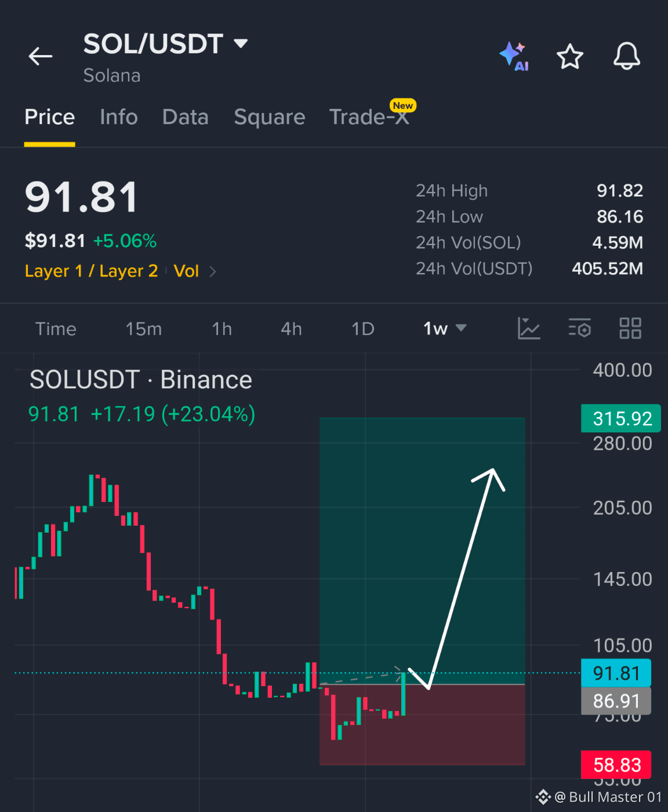The width and height of the screenshot is (668, 812).
Task: Switch to the Info tab
Action: pyautogui.click(x=119, y=117)
